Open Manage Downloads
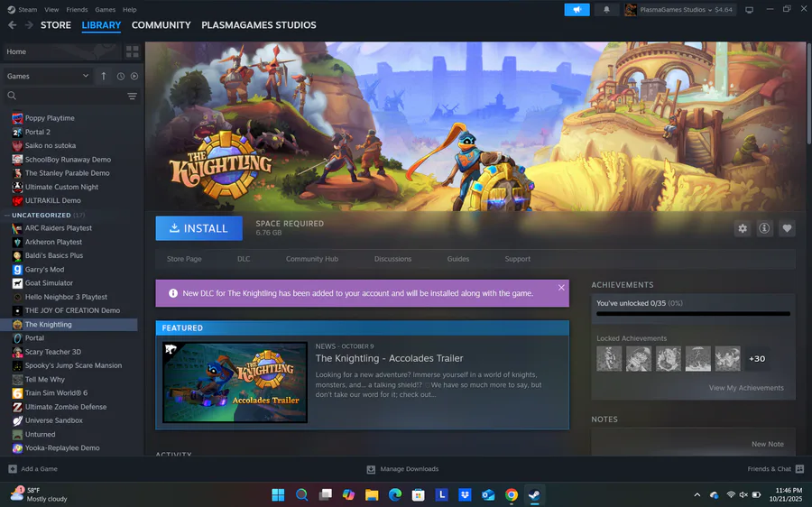 coord(403,469)
